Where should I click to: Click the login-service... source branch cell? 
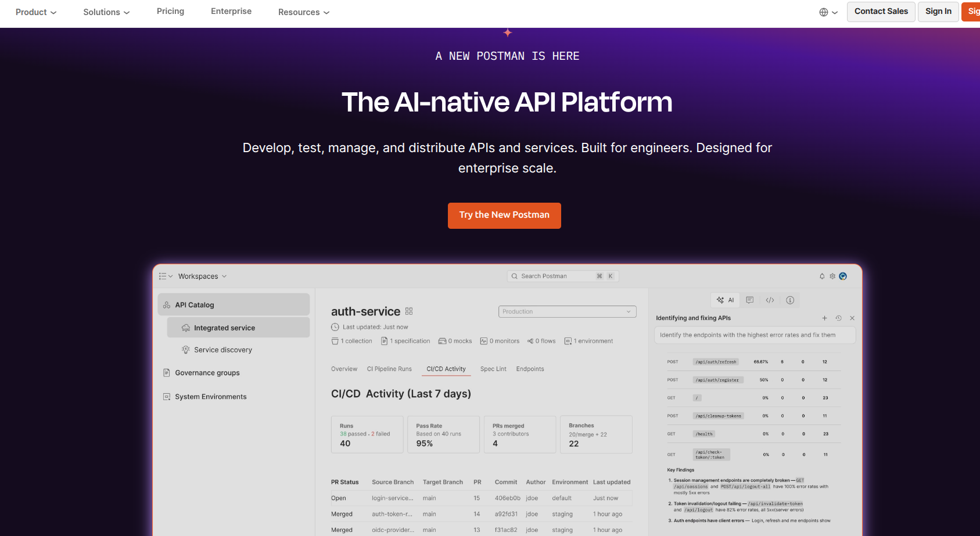(393, 498)
